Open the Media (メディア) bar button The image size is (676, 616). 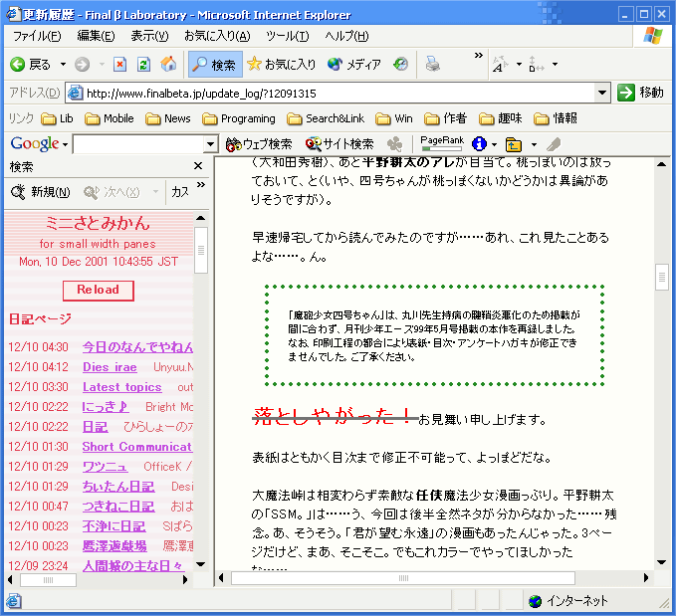(354, 65)
